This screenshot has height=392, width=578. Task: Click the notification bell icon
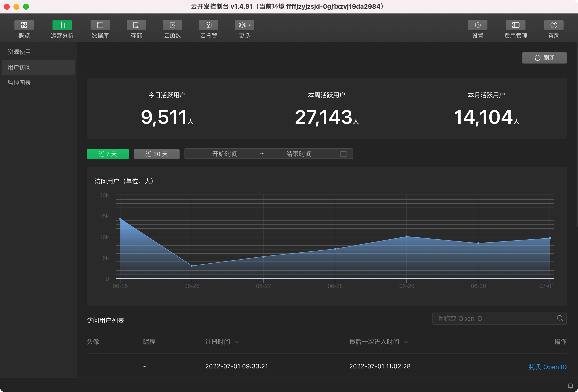[x=570, y=385]
